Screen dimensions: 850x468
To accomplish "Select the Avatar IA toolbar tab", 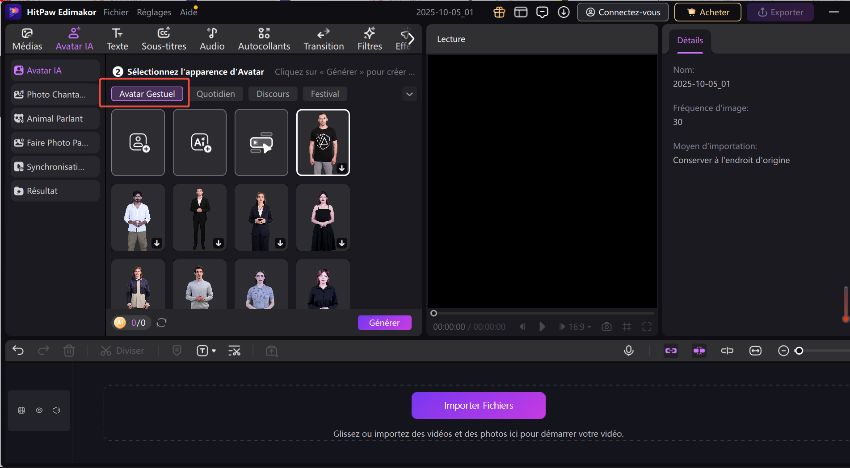I will pyautogui.click(x=74, y=40).
